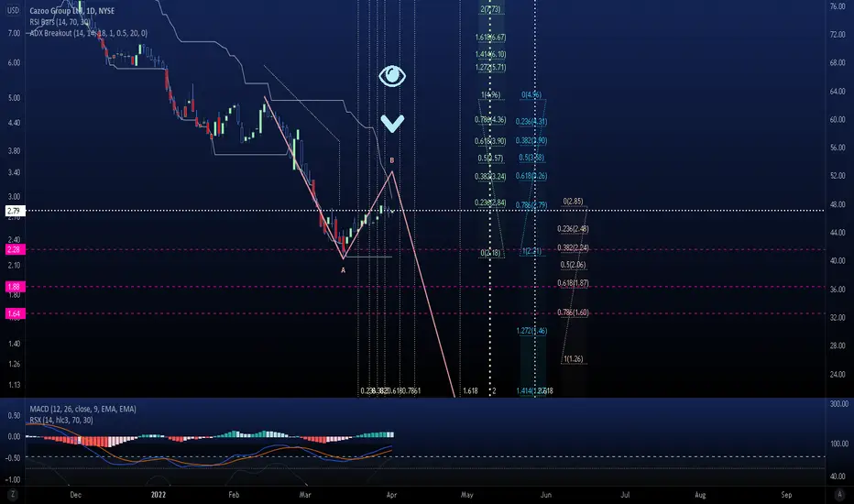
Task: Select the 0.5(3.57) Fibonacci label
Action: (490, 158)
